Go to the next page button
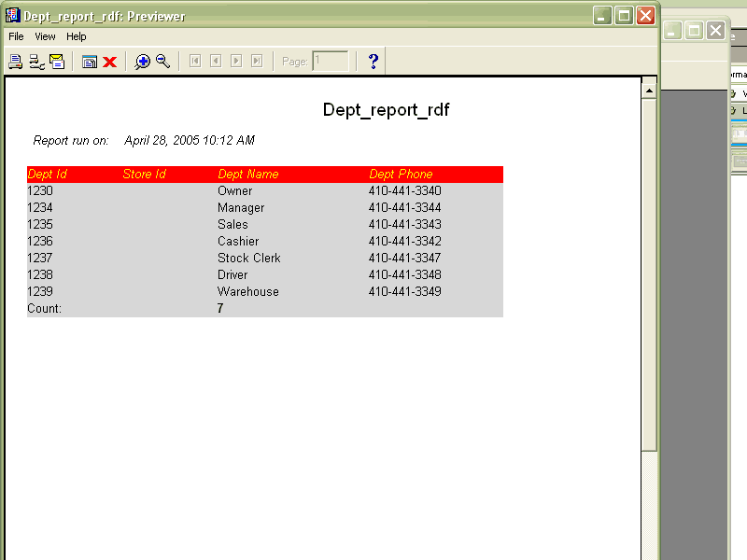Viewport: 747px width, 560px height. (x=236, y=62)
